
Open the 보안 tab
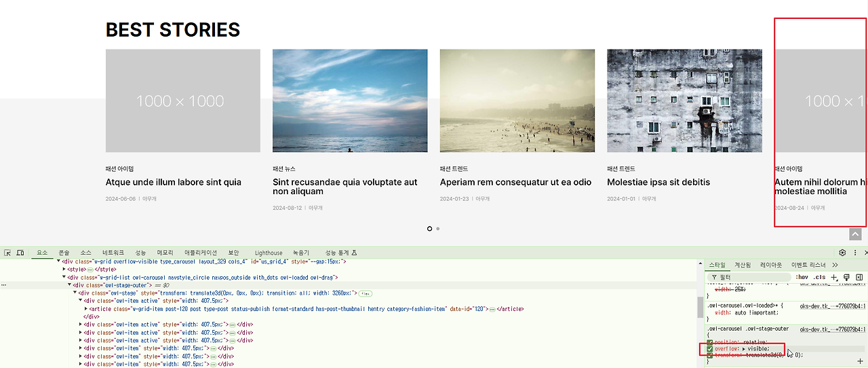click(233, 253)
